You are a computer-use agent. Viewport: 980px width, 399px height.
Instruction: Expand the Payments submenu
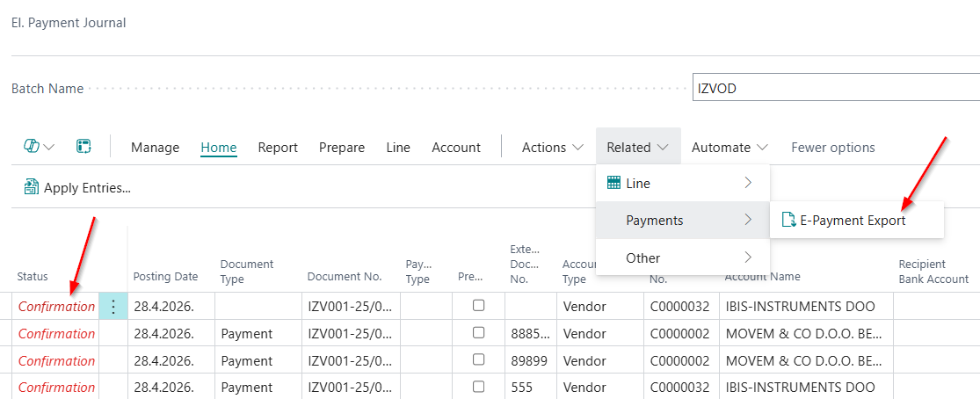(683, 220)
